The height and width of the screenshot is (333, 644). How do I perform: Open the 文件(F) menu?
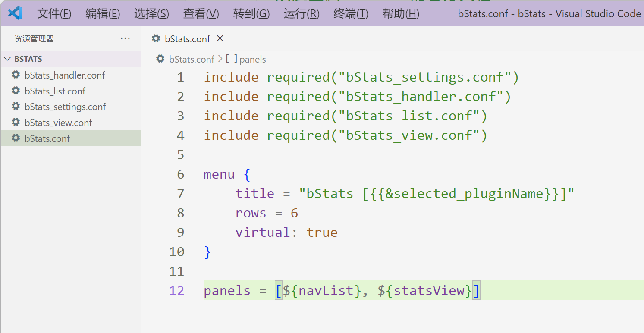point(54,14)
